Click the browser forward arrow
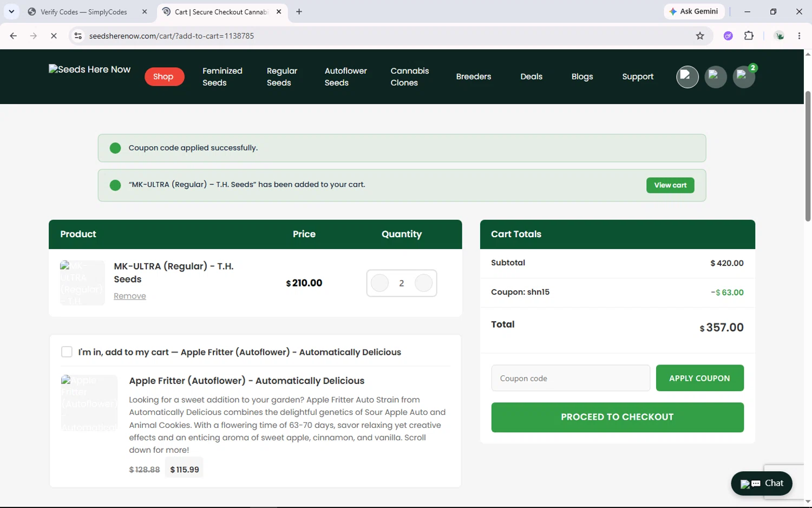Viewport: 812px width, 508px height. tap(34, 36)
